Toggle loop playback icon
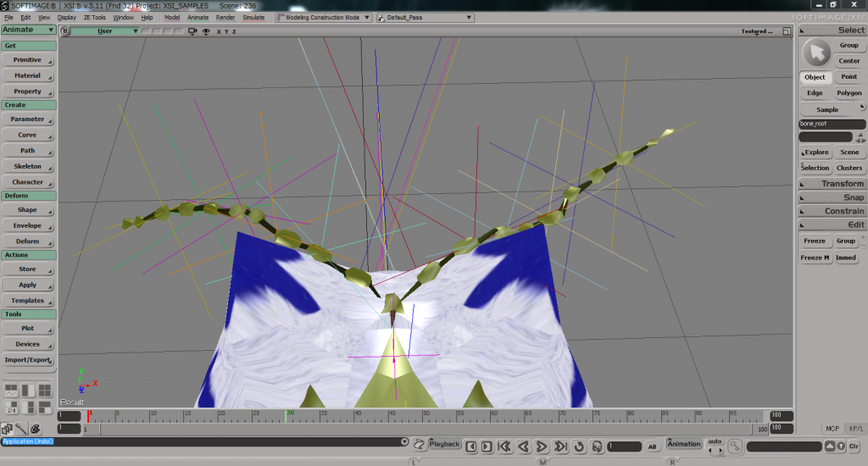Image resolution: width=868 pixels, height=466 pixels. 579,447
